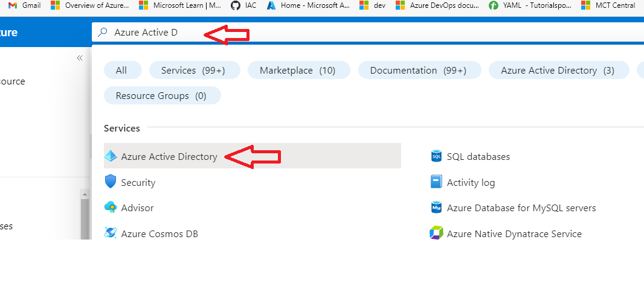Select the Documentation (99+) filter

point(420,70)
